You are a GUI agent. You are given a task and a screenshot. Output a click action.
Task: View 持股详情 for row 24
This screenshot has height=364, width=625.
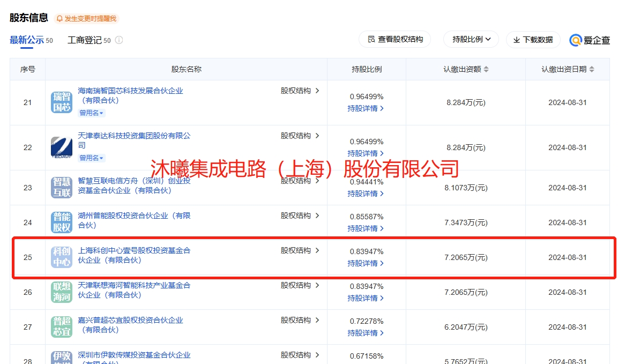(x=366, y=228)
